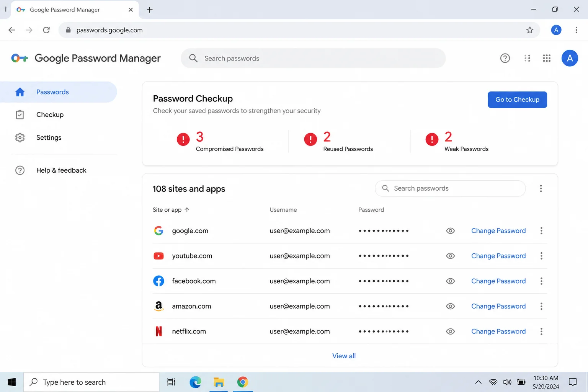Open the youtube.com row options menu

541,256
